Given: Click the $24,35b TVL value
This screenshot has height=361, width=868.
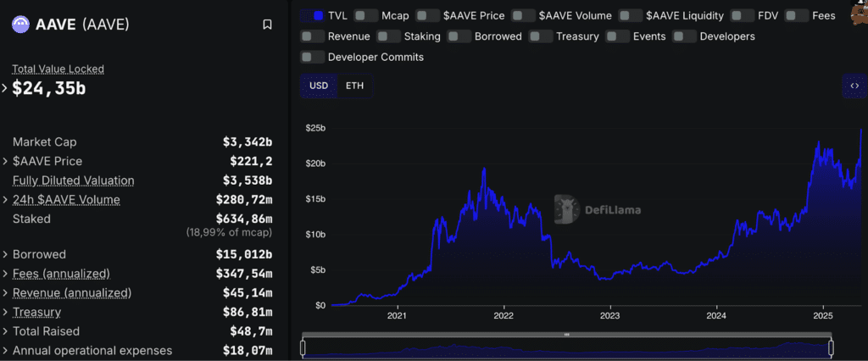Looking at the screenshot, I should click(x=48, y=88).
